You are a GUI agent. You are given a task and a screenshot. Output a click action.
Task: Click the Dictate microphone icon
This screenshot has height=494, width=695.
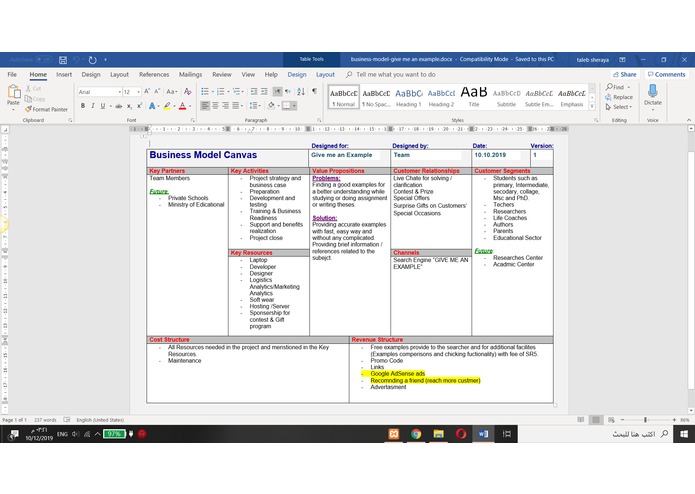pos(652,90)
